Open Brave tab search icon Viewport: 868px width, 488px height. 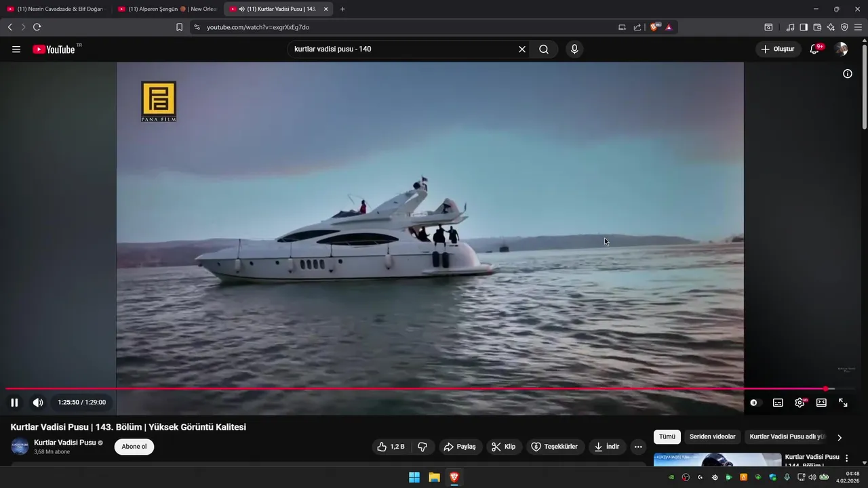pyautogui.click(x=768, y=27)
